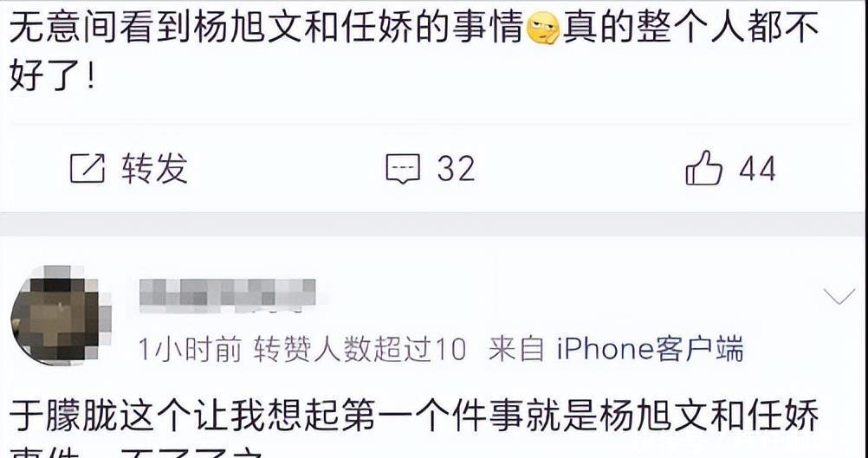The image size is (868, 458).
Task: Click the thinking-face emoji in the first post
Action: coord(542,29)
